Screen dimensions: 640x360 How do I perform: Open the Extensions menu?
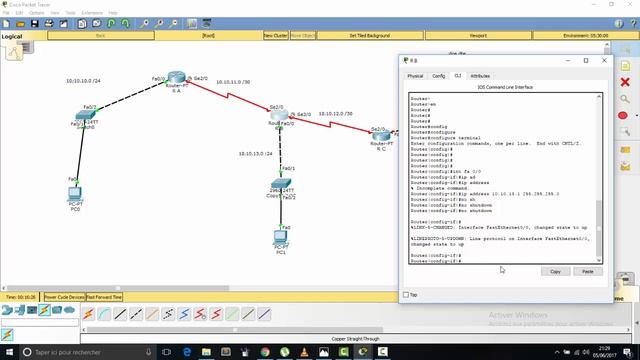click(92, 13)
